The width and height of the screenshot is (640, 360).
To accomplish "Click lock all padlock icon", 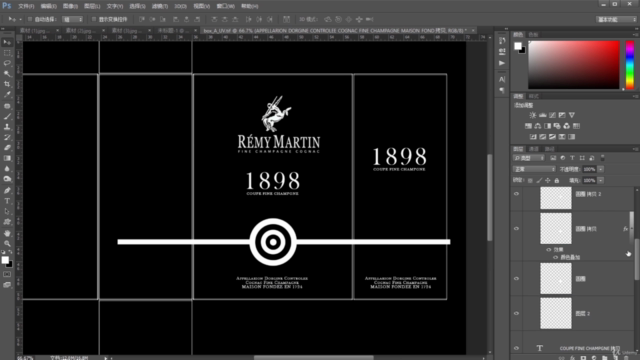I will click(x=557, y=180).
